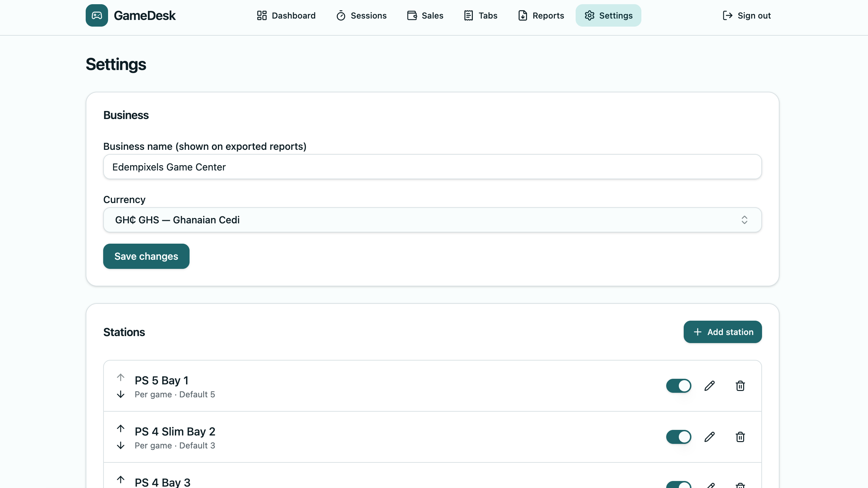Click the Sessions stopwatch icon
The width and height of the screenshot is (868, 488).
[x=341, y=15]
